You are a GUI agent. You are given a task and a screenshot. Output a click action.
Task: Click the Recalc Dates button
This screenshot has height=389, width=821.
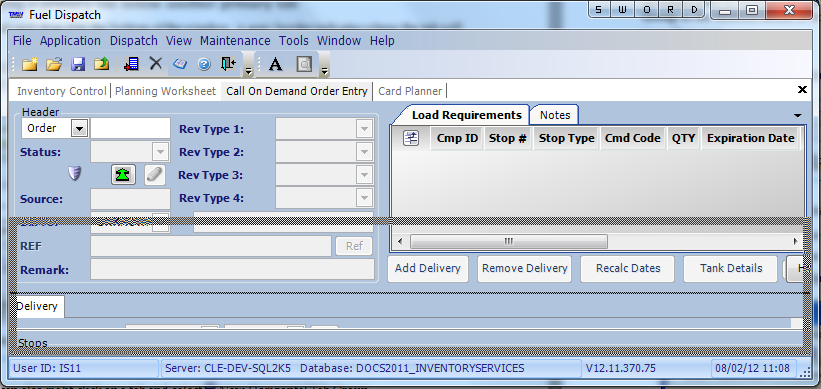click(x=628, y=269)
